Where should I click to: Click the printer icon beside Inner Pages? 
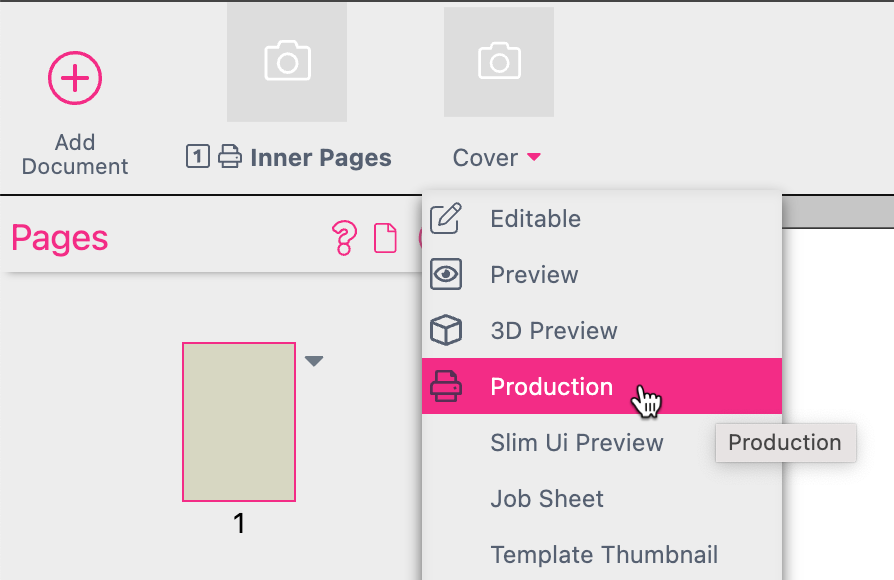coord(227,156)
